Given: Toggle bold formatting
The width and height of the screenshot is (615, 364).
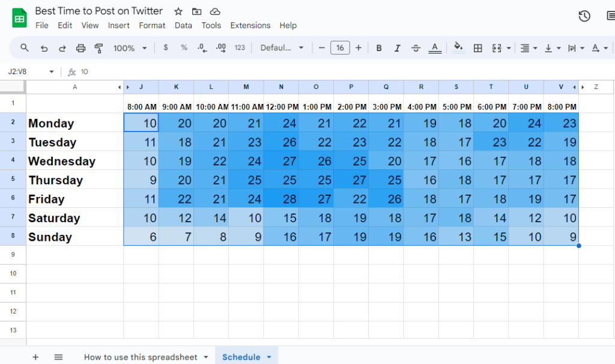Looking at the screenshot, I should point(379,48).
